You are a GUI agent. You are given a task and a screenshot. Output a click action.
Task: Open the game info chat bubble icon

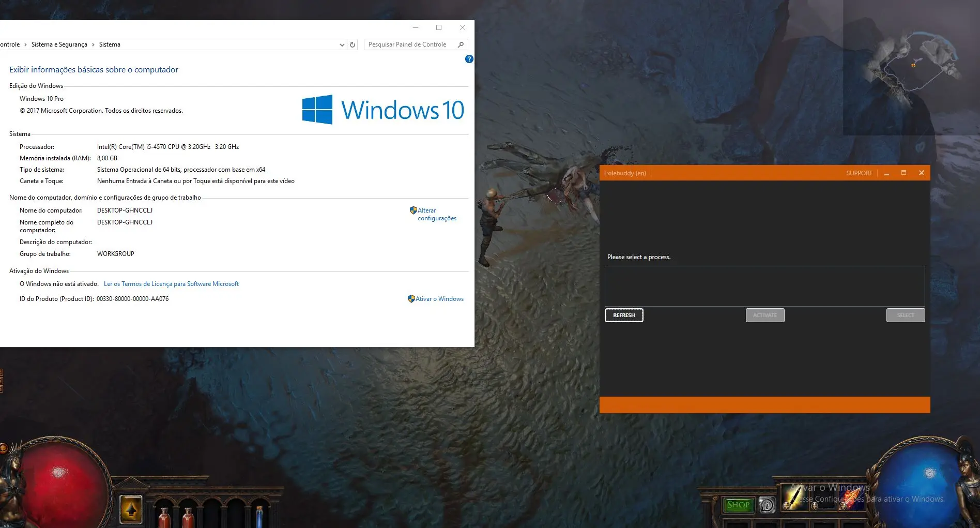767,505
